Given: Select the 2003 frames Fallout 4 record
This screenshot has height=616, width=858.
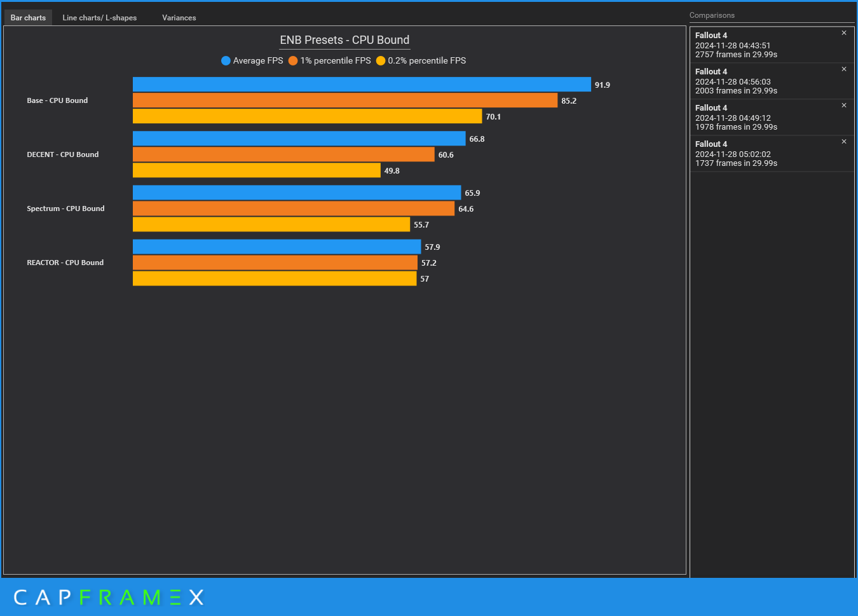Looking at the screenshot, I should pos(772,81).
